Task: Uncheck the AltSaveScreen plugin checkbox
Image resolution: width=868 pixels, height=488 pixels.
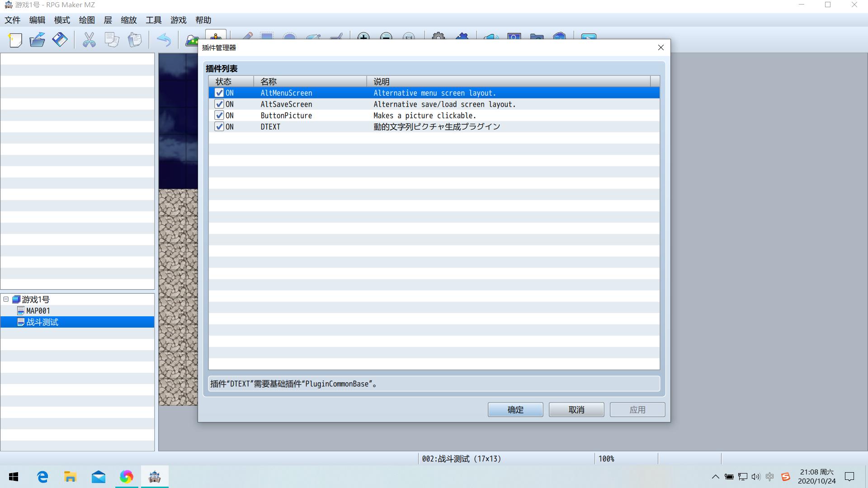Action: [219, 104]
